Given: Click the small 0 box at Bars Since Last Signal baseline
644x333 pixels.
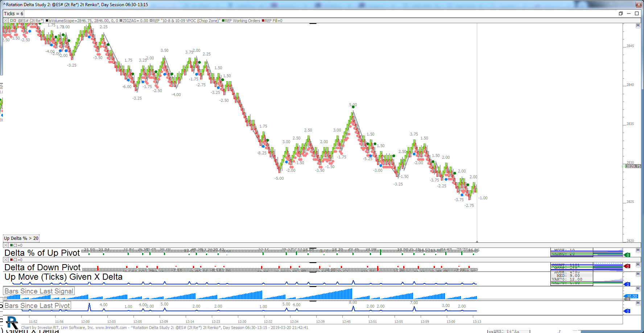Looking at the screenshot, I should pyautogui.click(x=5, y=299).
